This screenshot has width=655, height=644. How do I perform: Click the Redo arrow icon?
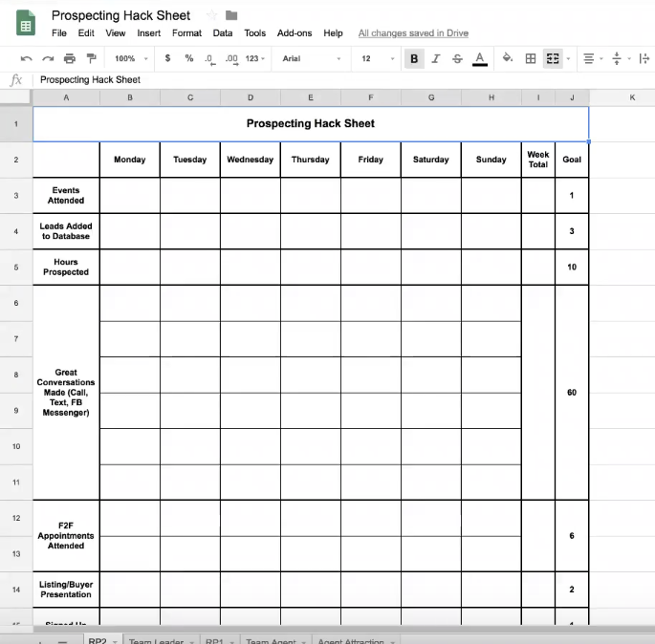pyautogui.click(x=48, y=59)
